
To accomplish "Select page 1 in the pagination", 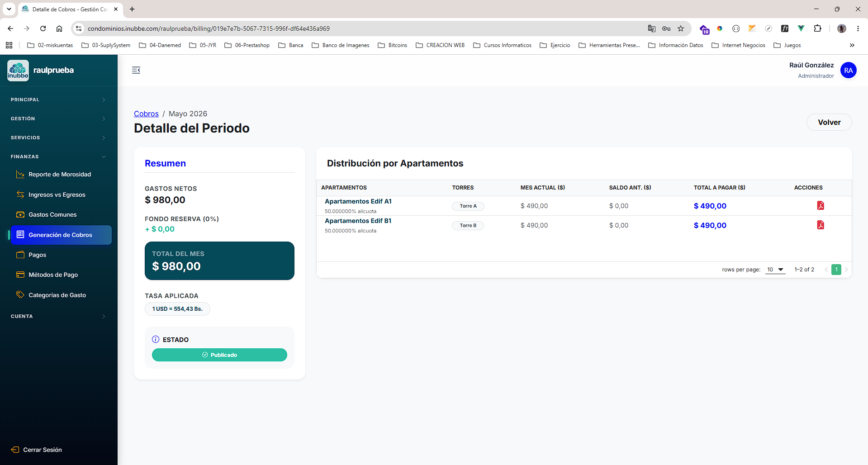I will [836, 270].
